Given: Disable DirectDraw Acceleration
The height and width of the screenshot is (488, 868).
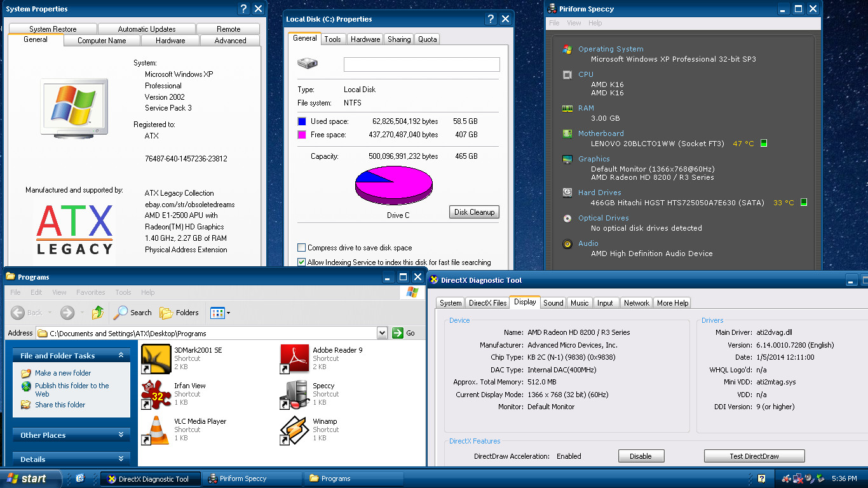Looking at the screenshot, I should point(641,456).
